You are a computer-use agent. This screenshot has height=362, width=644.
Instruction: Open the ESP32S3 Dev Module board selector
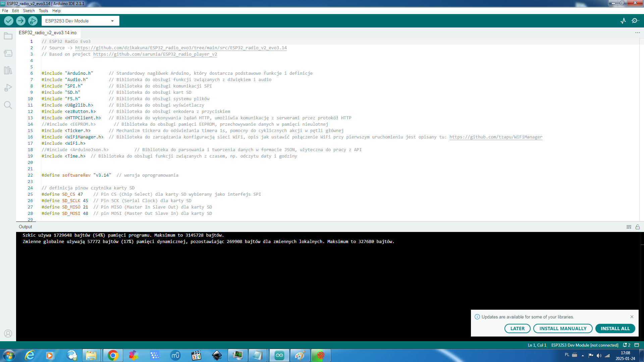coord(80,21)
